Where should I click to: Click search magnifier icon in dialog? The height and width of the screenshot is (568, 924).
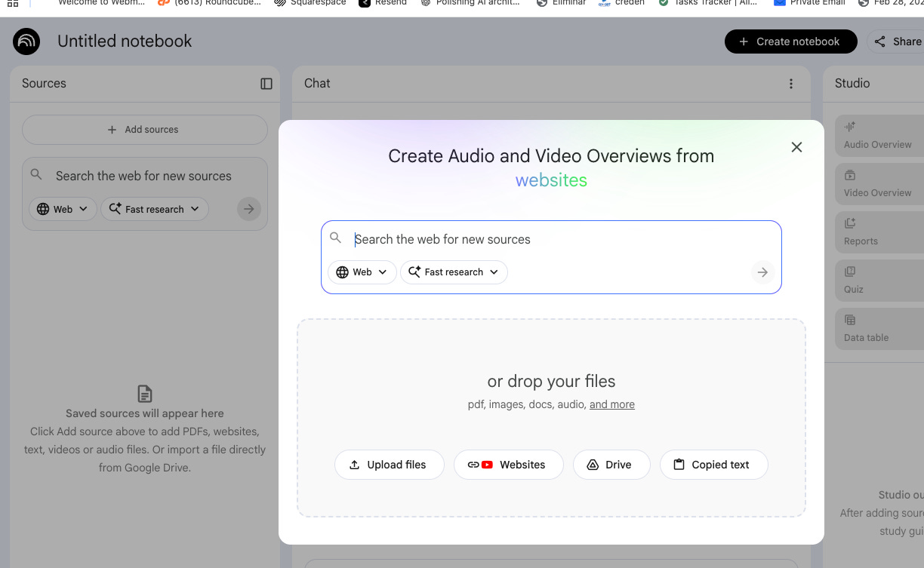click(x=336, y=238)
